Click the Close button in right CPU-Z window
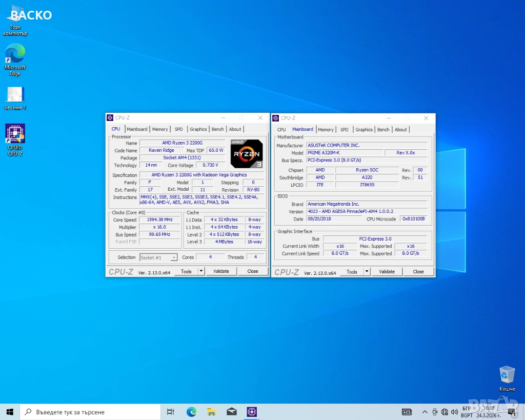Viewport: 525px width, 420px height. (x=418, y=272)
